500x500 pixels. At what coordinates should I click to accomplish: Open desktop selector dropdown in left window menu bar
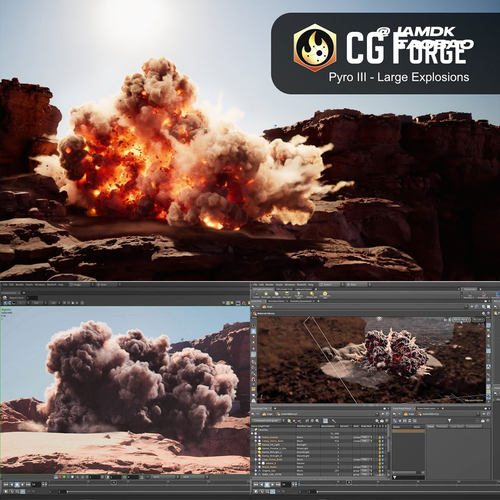[x=80, y=285]
